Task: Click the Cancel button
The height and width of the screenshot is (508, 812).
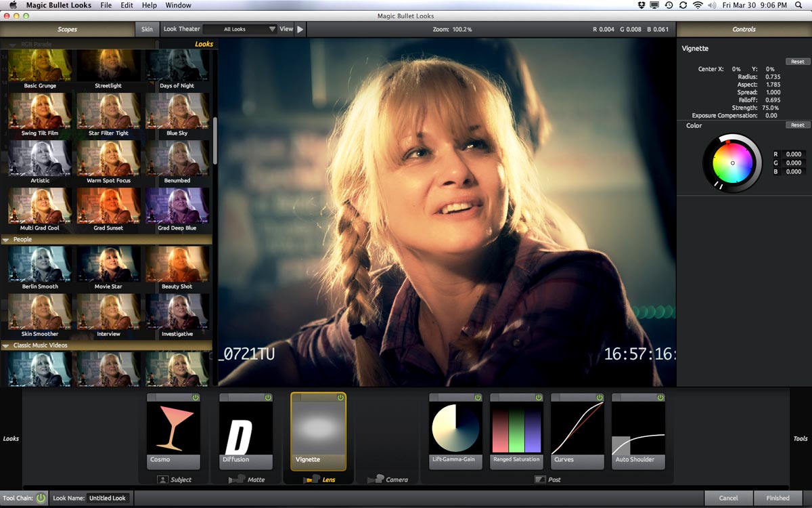Action: click(x=728, y=498)
